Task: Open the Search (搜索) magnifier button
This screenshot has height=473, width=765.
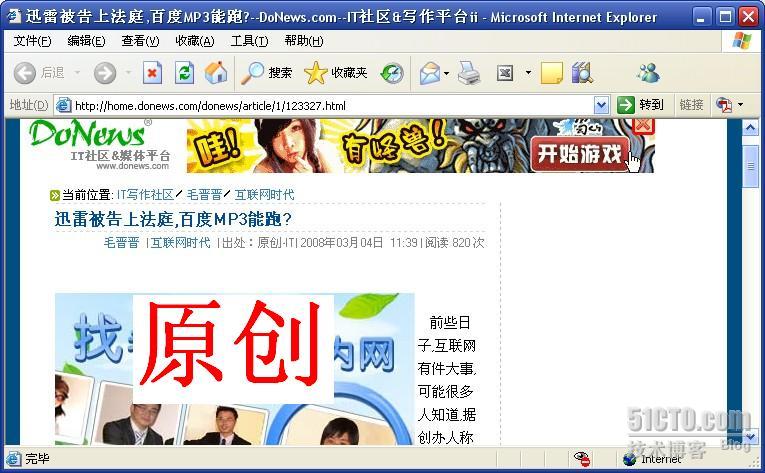Action: tap(267, 73)
